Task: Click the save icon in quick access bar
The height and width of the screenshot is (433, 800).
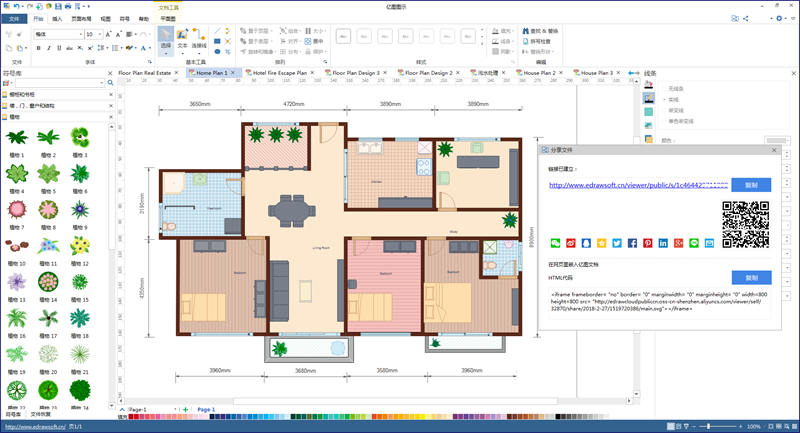Action: point(58,6)
